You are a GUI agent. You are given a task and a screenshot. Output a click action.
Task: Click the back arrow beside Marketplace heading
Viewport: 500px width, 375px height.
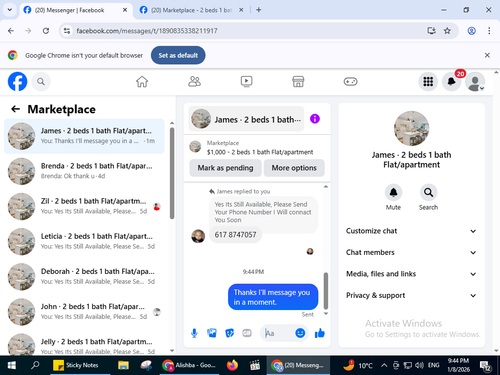[15, 109]
